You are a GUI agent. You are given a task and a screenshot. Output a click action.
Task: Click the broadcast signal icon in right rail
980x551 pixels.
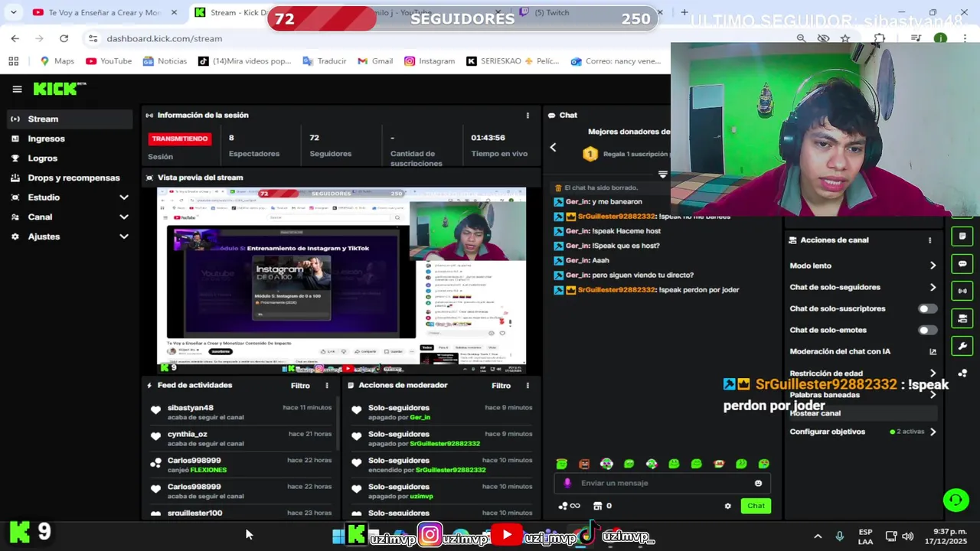pyautogui.click(x=962, y=291)
